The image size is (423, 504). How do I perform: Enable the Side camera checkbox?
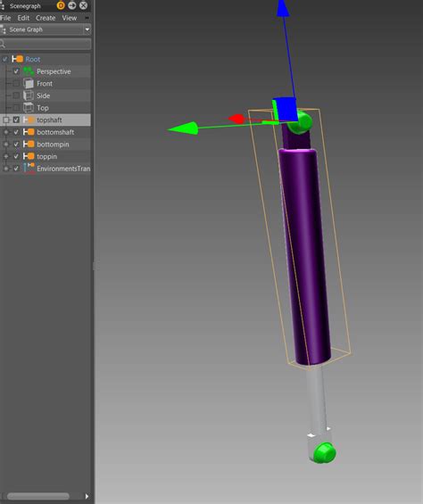pos(16,95)
